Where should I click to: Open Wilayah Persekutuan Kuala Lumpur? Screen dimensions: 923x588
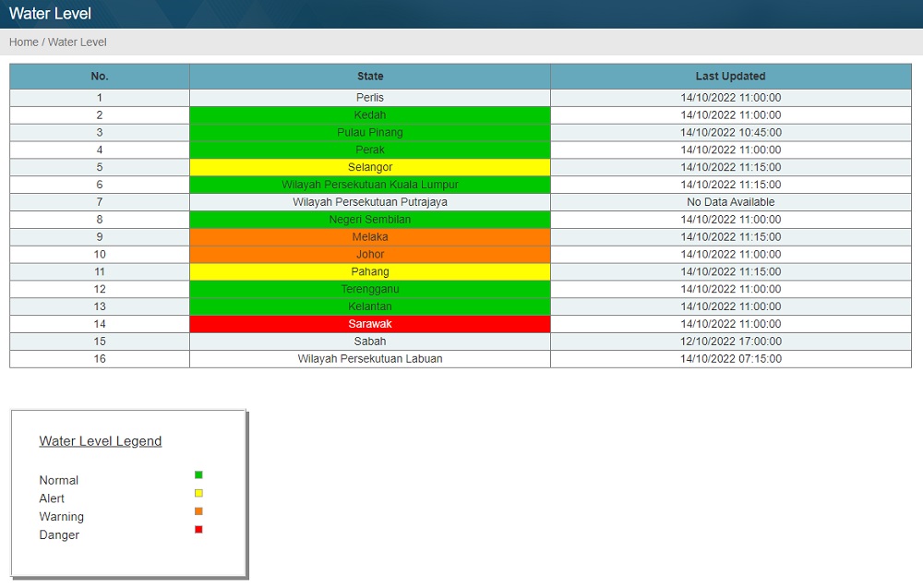click(x=370, y=185)
